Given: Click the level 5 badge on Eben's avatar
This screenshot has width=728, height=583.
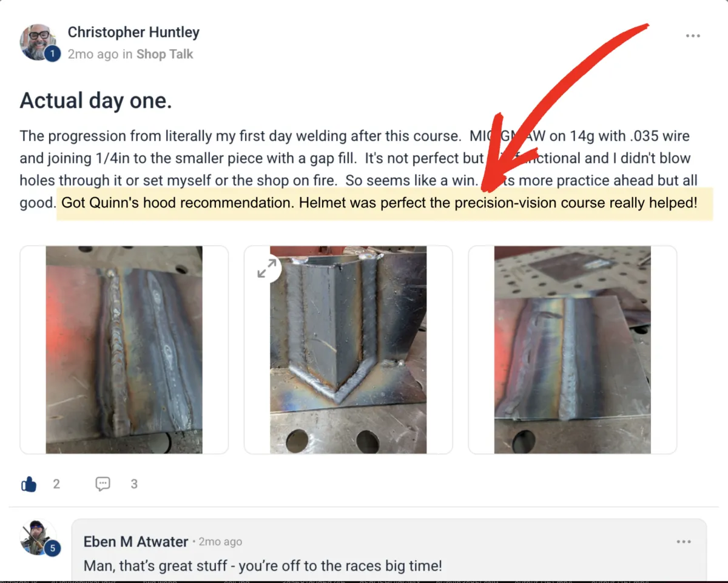Looking at the screenshot, I should click(52, 549).
